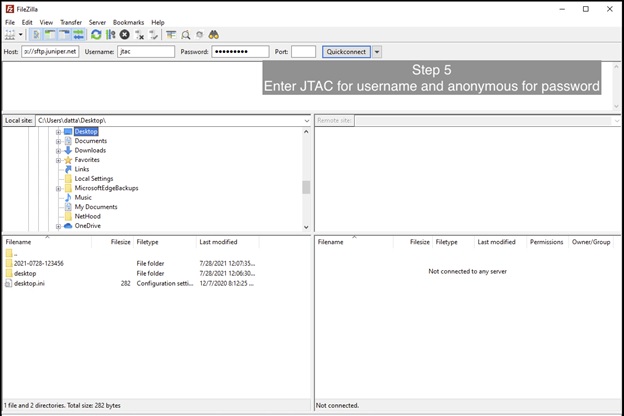Select Local Settings folder in tree
This screenshot has height=416, width=624.
pos(94,179)
